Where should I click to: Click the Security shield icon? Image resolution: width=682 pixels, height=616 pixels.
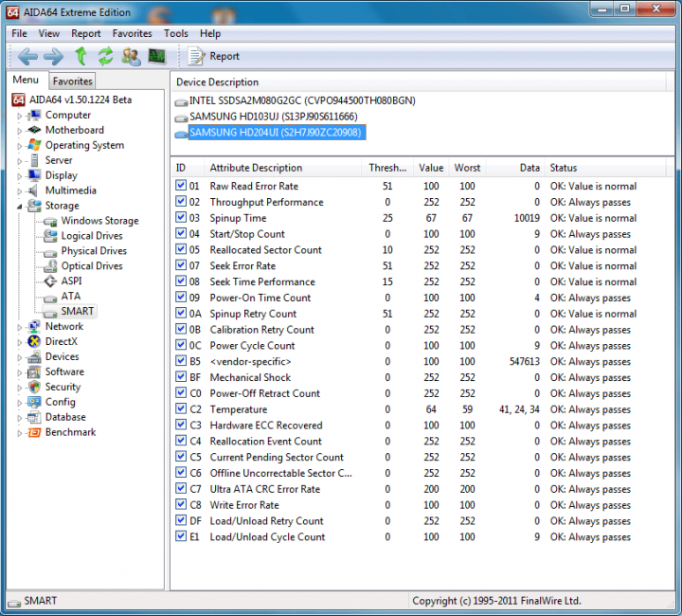point(34,387)
